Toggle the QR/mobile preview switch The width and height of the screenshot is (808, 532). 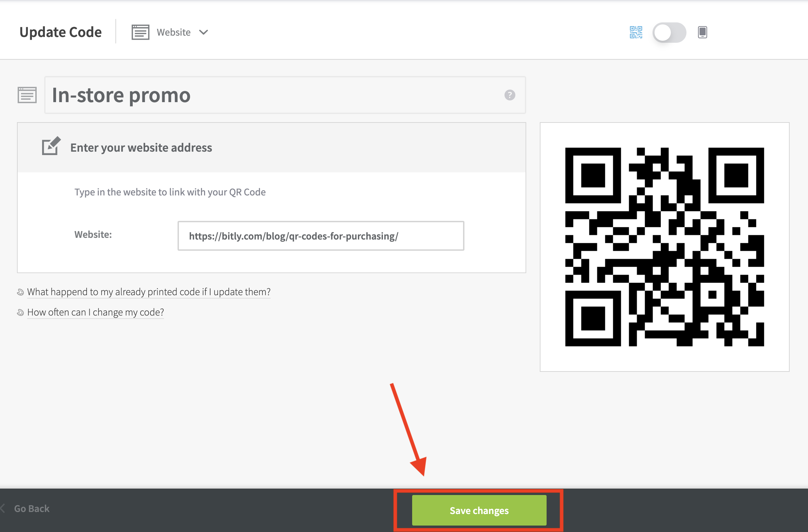669,33
